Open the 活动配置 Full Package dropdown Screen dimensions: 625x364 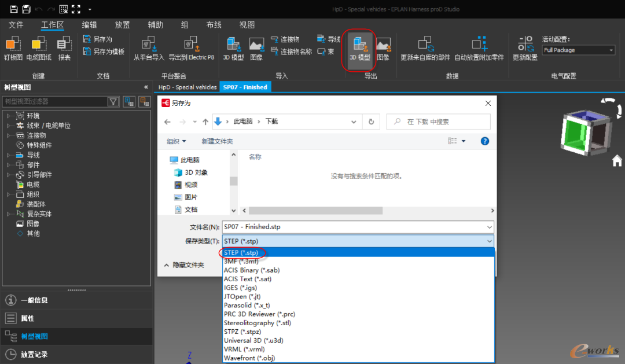point(578,50)
